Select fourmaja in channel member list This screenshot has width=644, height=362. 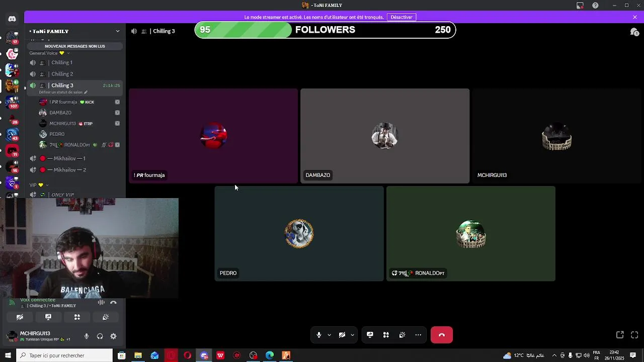pos(80,102)
